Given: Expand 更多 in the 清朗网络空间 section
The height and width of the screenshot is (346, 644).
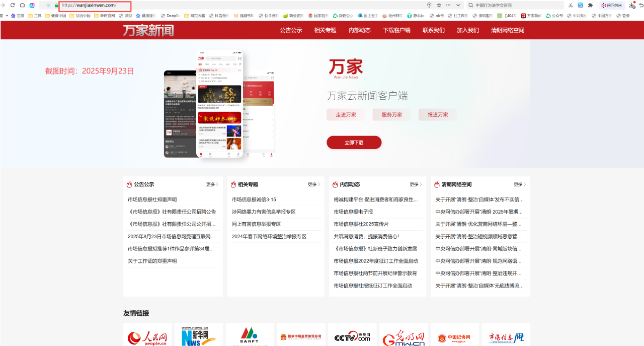Looking at the screenshot, I should [520, 184].
